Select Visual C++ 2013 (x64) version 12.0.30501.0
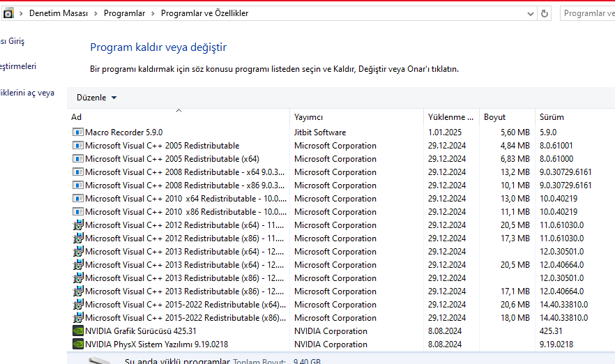Viewport: 615px width, 364px height. click(341, 252)
